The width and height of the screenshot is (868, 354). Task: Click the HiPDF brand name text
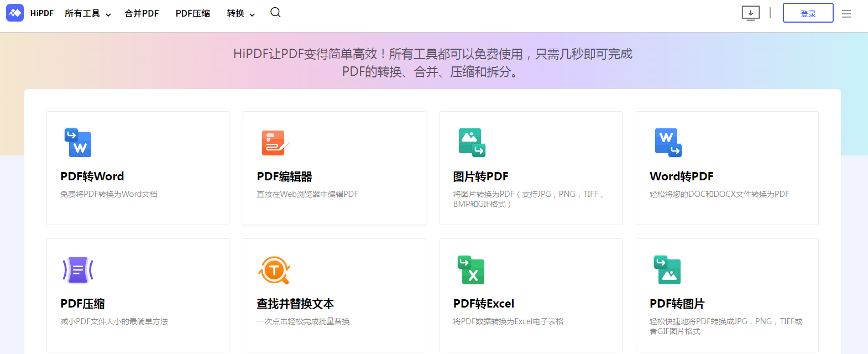coord(42,13)
